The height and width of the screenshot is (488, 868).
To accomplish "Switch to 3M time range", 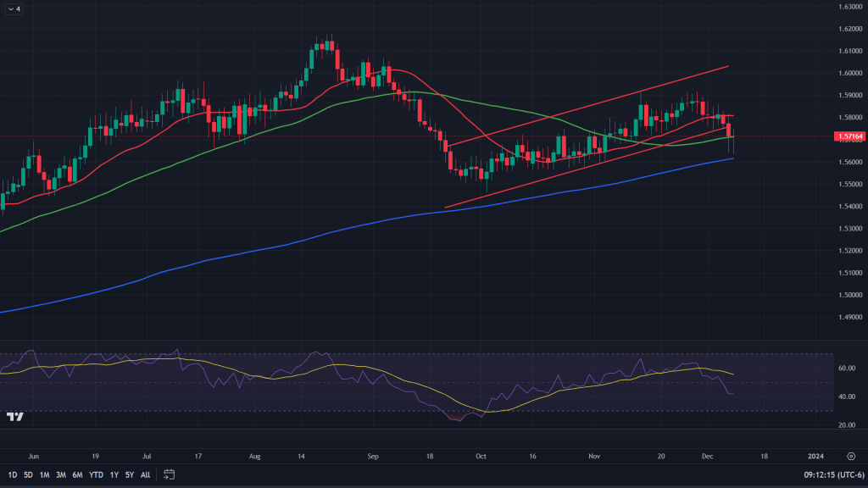I will (61, 474).
